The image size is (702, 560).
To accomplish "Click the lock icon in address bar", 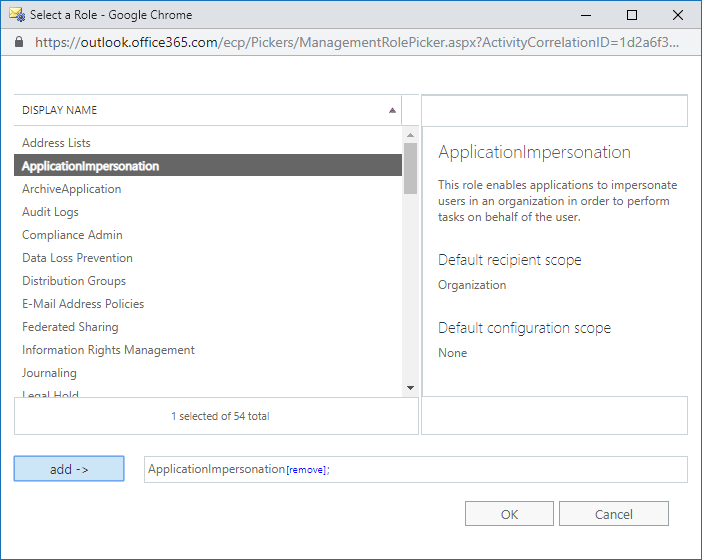I will coord(19,43).
